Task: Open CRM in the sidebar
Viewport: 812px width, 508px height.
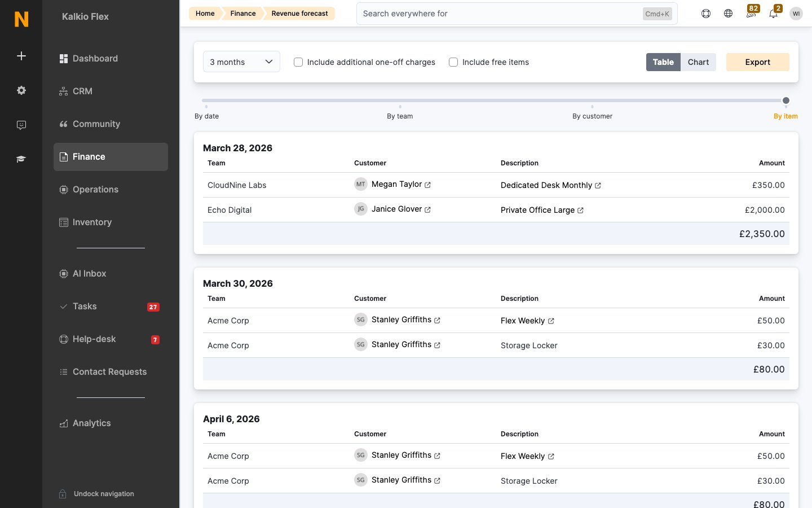Action: tap(111, 91)
